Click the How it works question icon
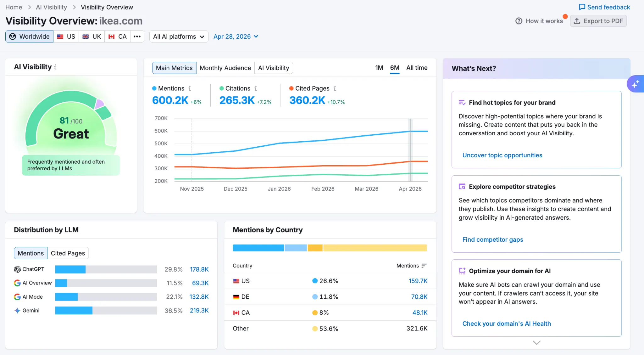 (x=519, y=21)
